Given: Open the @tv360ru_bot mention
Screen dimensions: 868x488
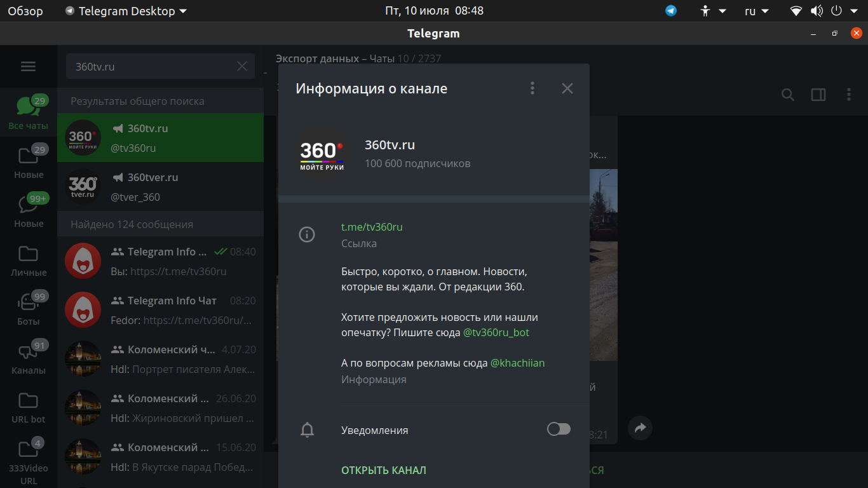Looking at the screenshot, I should click(x=496, y=332).
